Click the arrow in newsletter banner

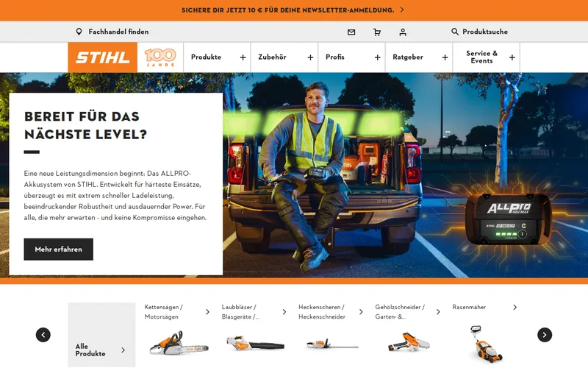(x=402, y=10)
